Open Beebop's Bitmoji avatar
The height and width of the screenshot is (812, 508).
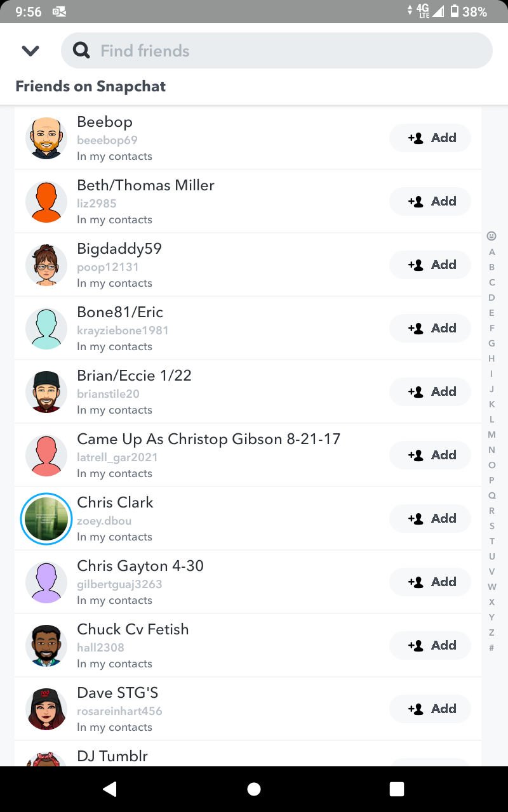pyautogui.click(x=46, y=138)
